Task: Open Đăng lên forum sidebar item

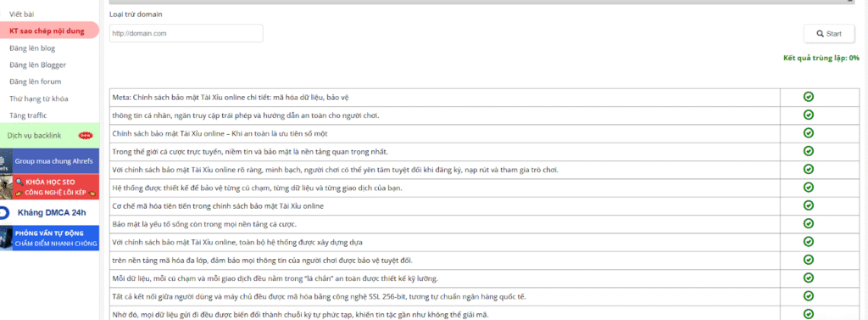Action: (36, 81)
